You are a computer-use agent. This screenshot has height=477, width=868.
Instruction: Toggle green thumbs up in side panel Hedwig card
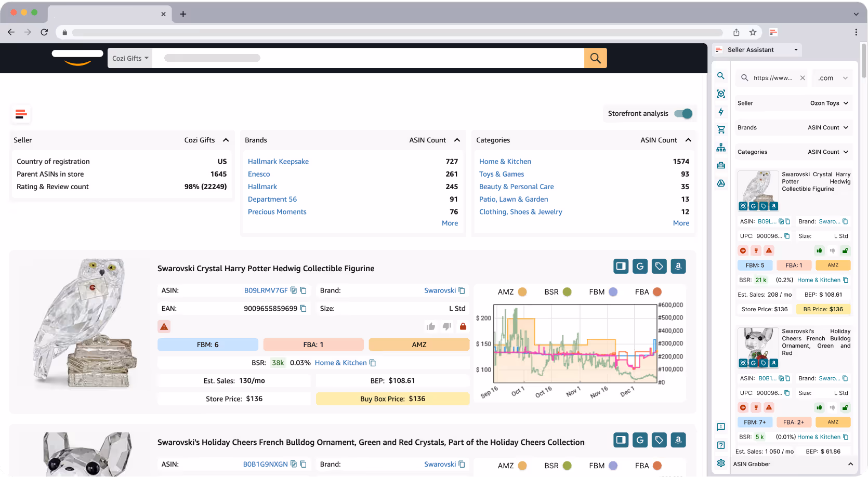(x=820, y=250)
